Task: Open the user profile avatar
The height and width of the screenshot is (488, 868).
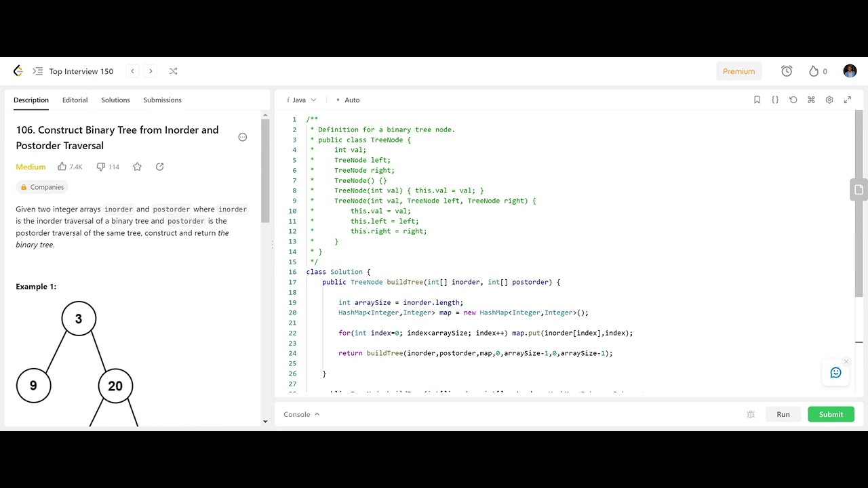Action: tap(850, 71)
